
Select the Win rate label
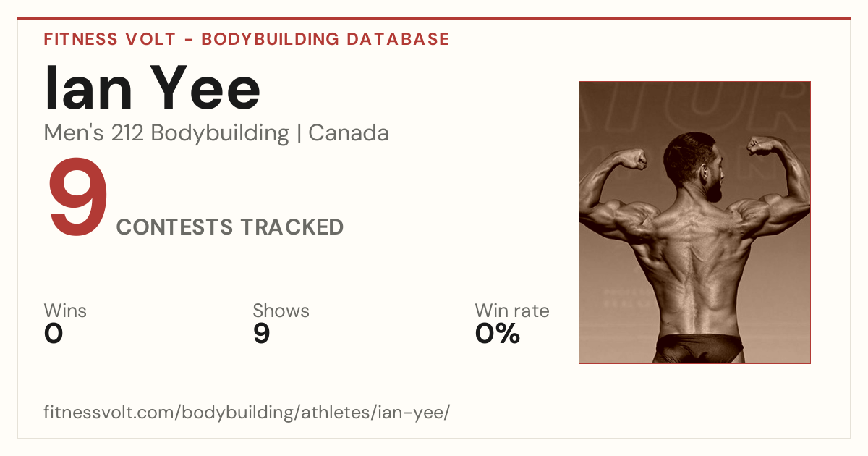(x=512, y=311)
